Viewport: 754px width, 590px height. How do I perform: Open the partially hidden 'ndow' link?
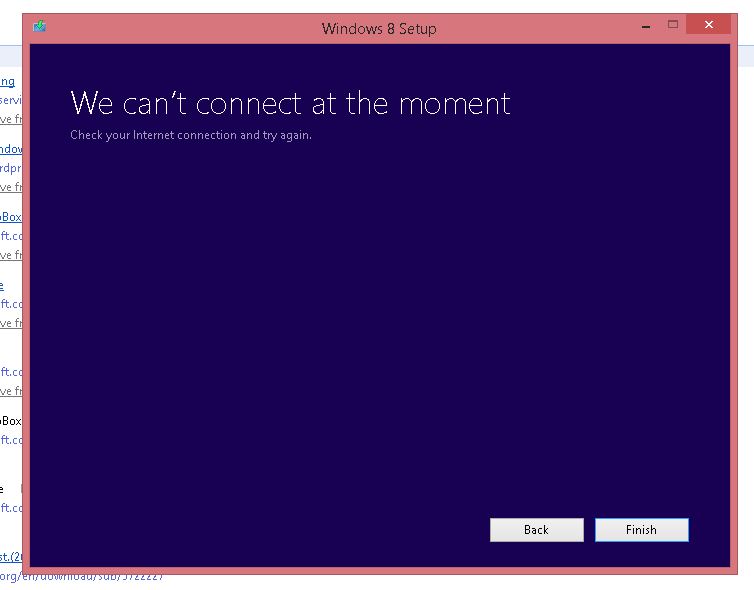(x=11, y=149)
